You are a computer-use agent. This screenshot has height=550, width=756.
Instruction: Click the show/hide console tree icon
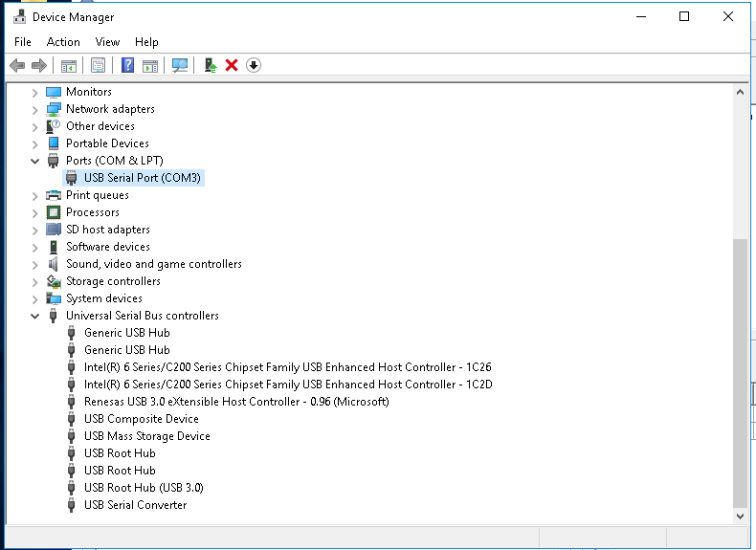coord(69,66)
